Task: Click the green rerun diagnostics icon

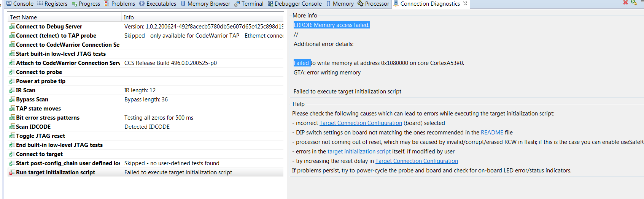Action: pos(634,3)
